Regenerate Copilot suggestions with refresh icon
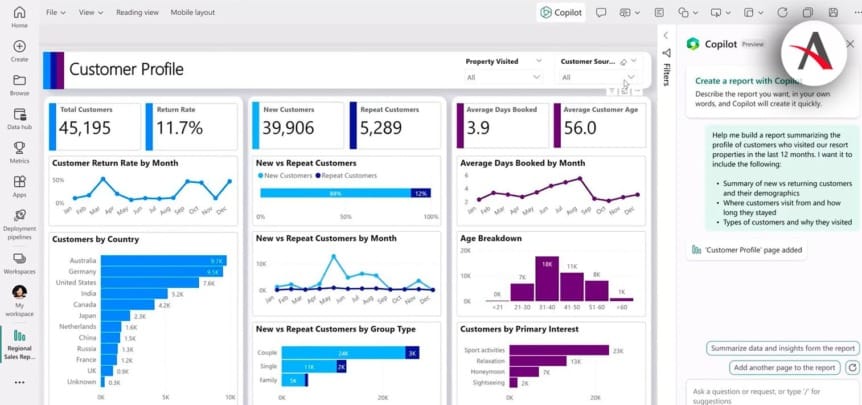 click(x=853, y=368)
